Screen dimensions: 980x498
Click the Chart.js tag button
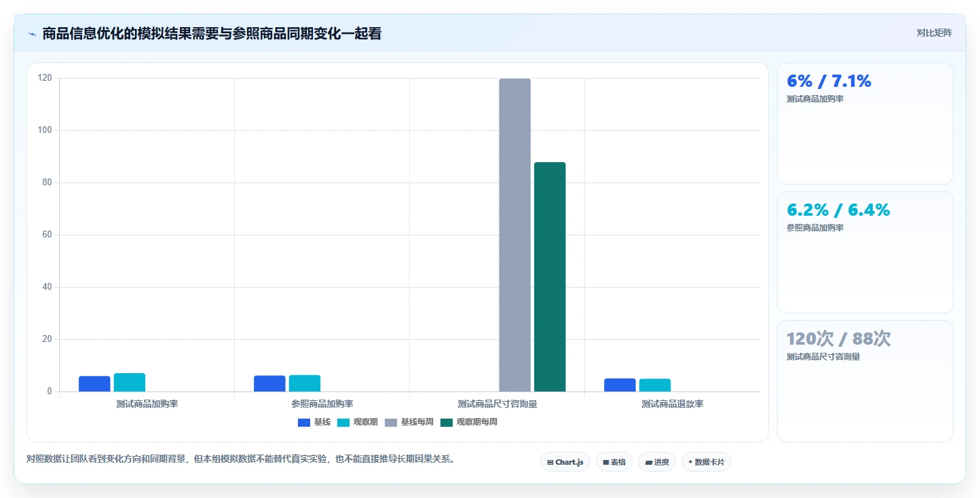pos(565,462)
